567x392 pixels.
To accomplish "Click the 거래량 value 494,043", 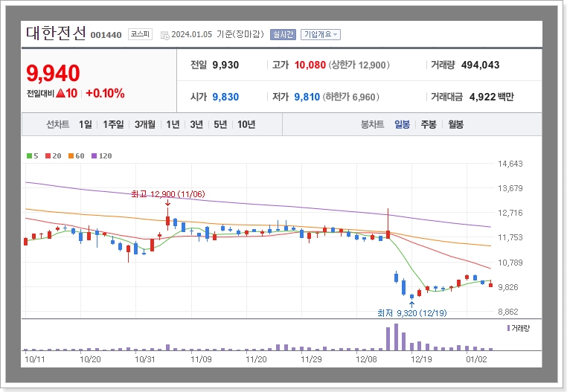I will (x=480, y=65).
